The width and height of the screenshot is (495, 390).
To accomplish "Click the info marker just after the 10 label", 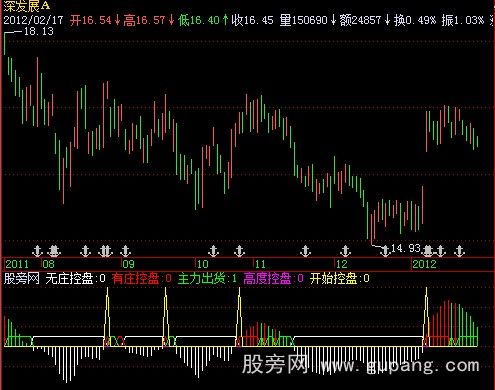I will click(213, 251).
